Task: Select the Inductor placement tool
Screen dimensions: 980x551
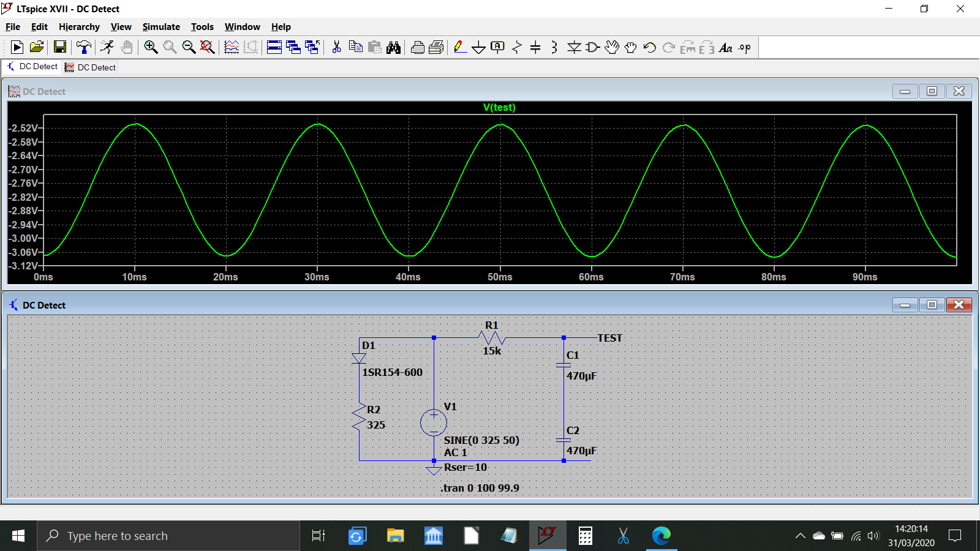Action: [554, 47]
